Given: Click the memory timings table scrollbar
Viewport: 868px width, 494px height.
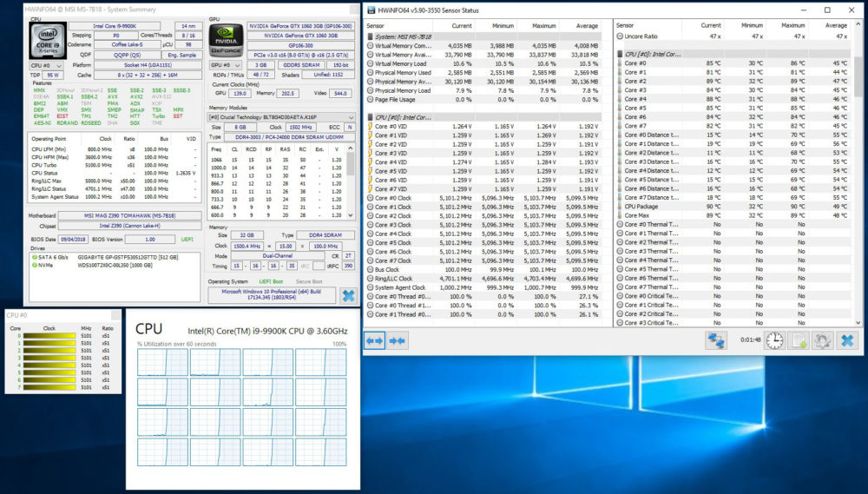Looking at the screenshot, I should click(x=351, y=181).
